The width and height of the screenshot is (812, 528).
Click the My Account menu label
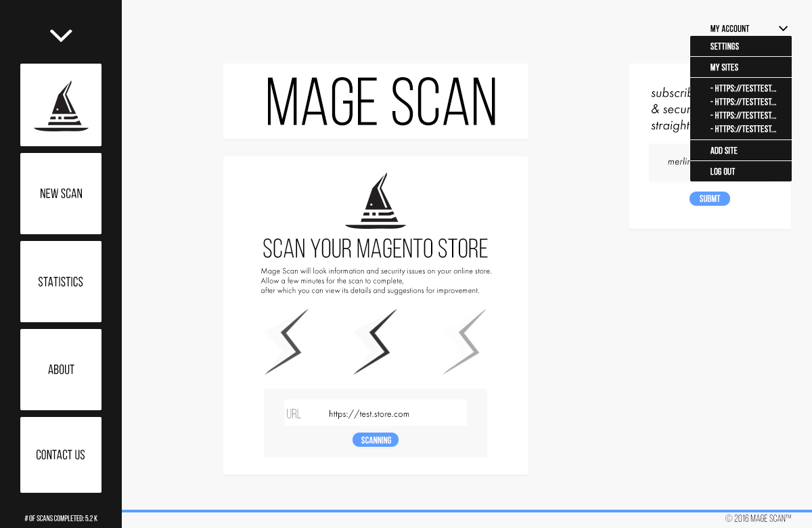coord(729,28)
